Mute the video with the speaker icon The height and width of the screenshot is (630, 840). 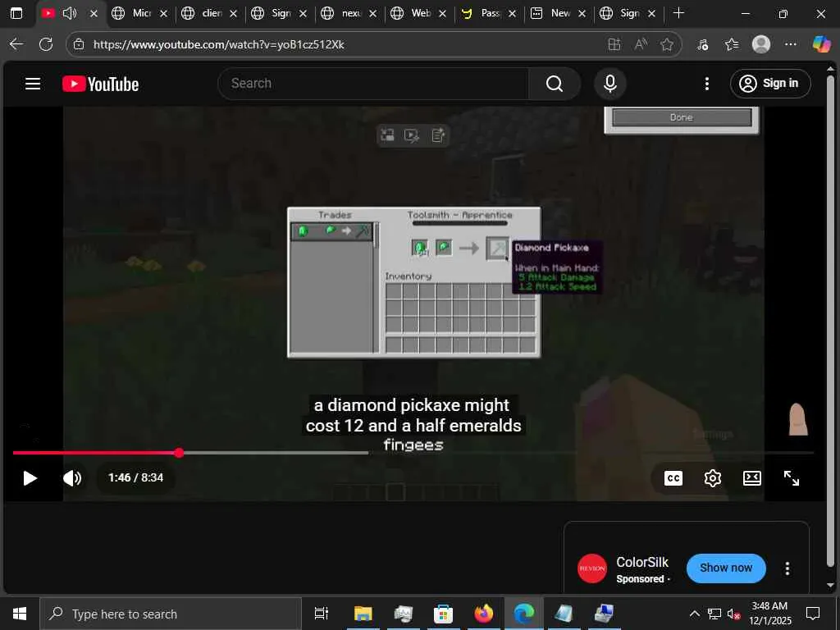(72, 478)
